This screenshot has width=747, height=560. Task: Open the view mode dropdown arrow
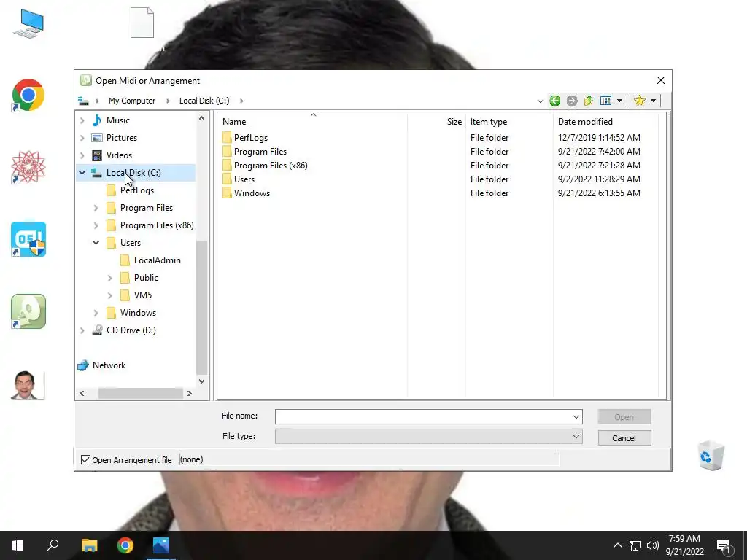pyautogui.click(x=619, y=101)
